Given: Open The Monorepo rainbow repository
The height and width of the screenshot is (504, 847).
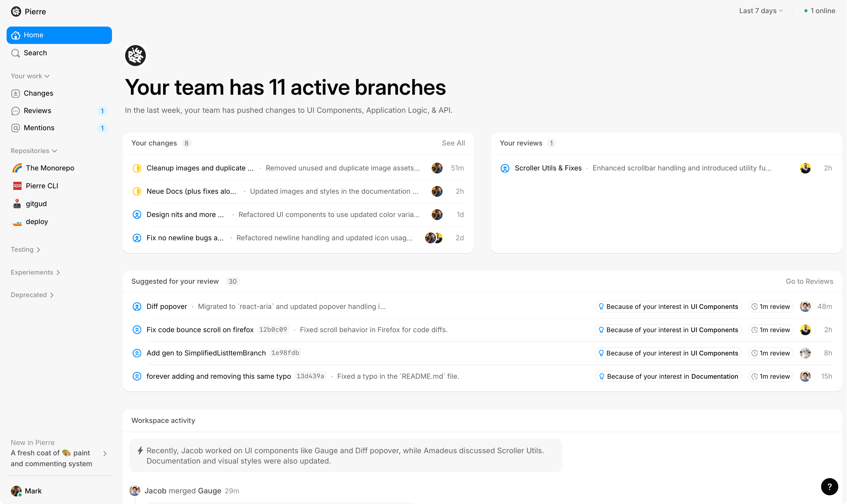Looking at the screenshot, I should [50, 168].
